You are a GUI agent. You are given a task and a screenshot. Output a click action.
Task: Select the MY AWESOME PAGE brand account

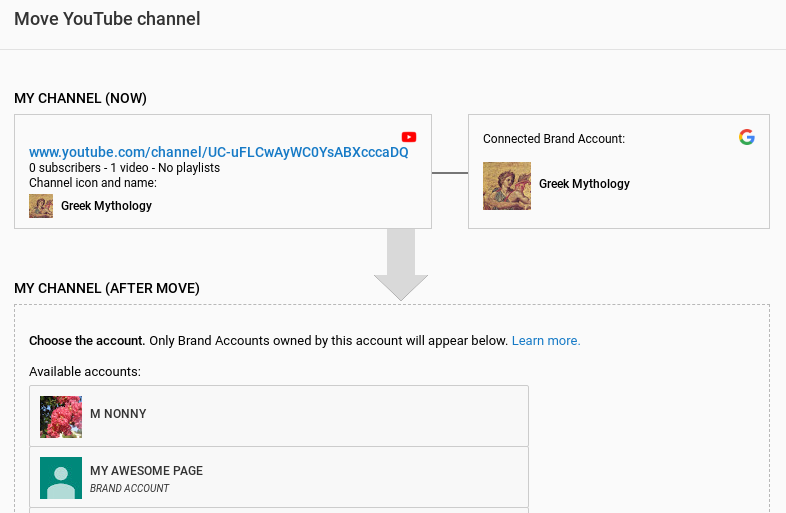(279, 477)
